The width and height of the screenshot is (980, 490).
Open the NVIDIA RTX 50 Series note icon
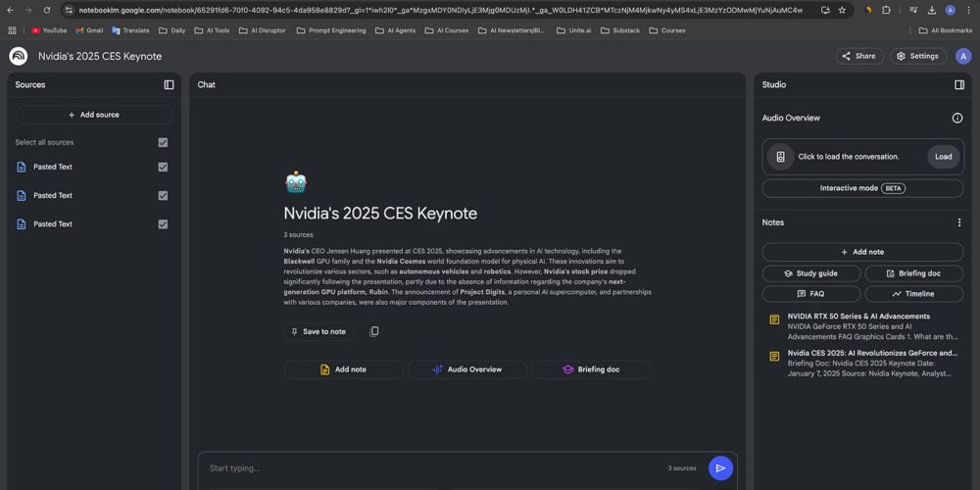pyautogui.click(x=774, y=320)
